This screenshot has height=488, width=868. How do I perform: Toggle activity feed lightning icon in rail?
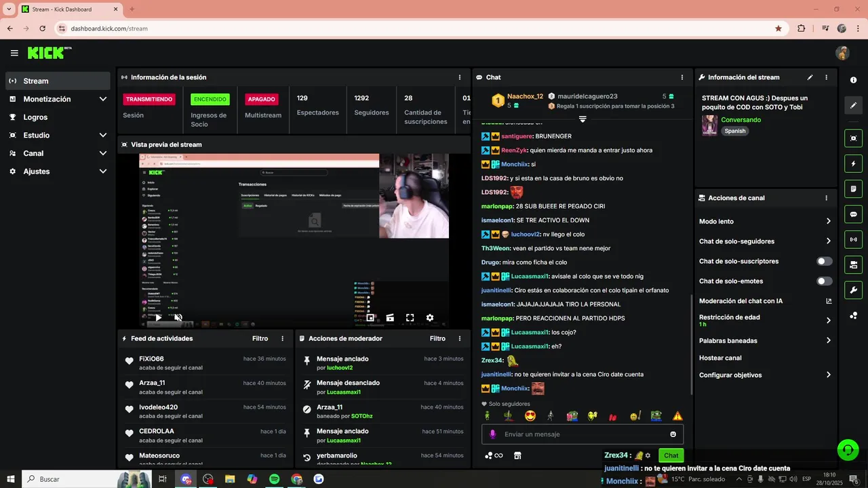click(x=853, y=163)
